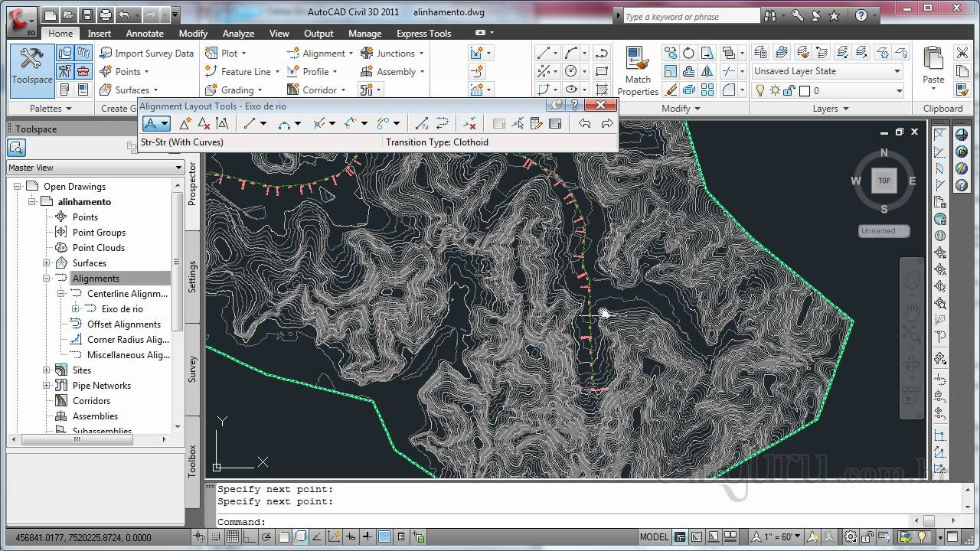Click the Toolspace zoom-to icon below title

[x=17, y=148]
